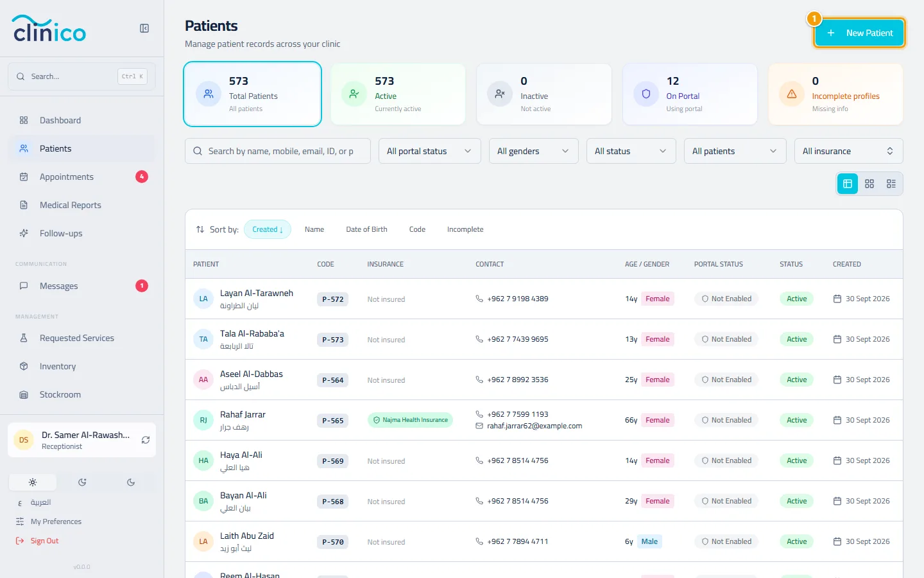The width and height of the screenshot is (924, 578).
Task: Click the Stockroom icon
Action: 24,394
